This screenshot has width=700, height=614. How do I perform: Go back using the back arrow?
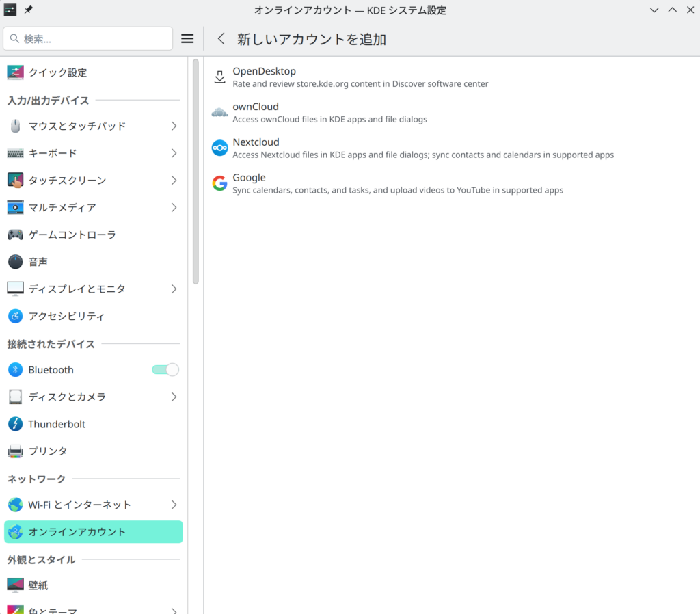tap(221, 39)
